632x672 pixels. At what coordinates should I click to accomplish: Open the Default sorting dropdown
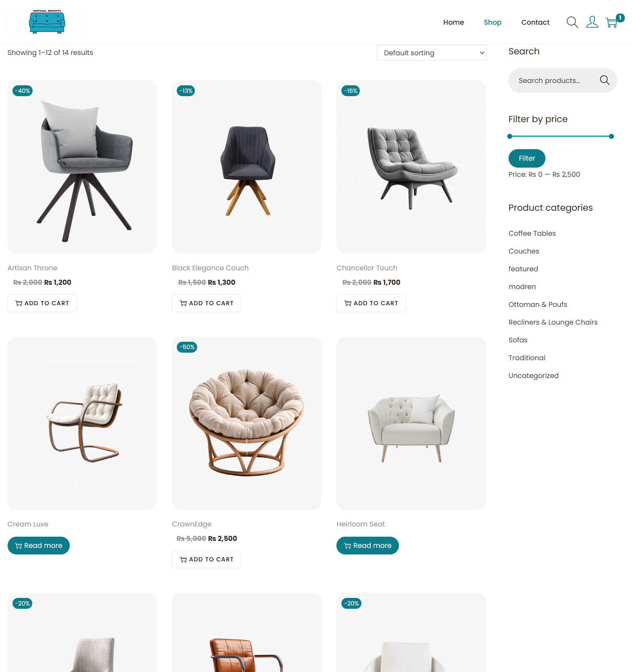pyautogui.click(x=432, y=53)
